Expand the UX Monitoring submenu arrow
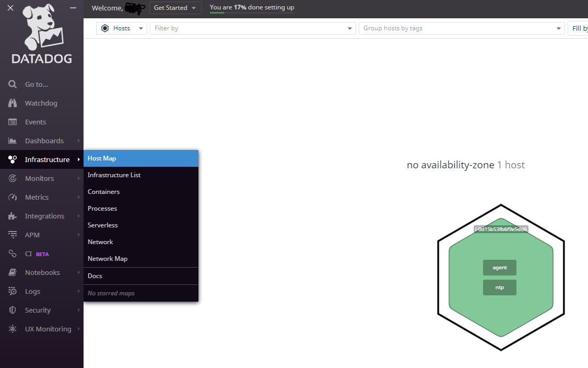The height and width of the screenshot is (368, 588). (x=78, y=329)
